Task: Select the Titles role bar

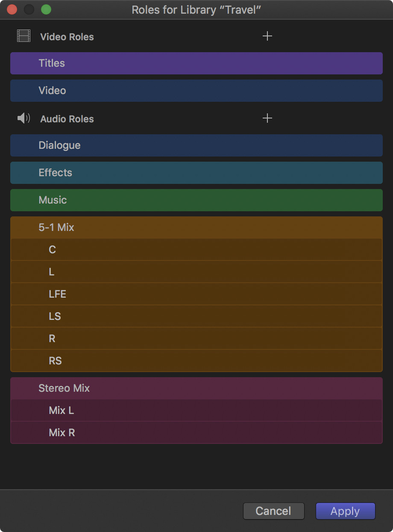Action: tap(196, 63)
